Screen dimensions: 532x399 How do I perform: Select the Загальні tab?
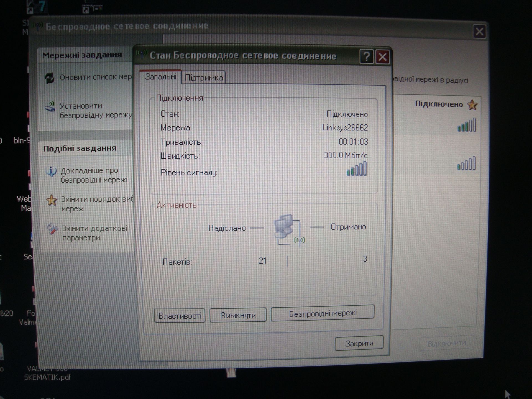coord(160,77)
